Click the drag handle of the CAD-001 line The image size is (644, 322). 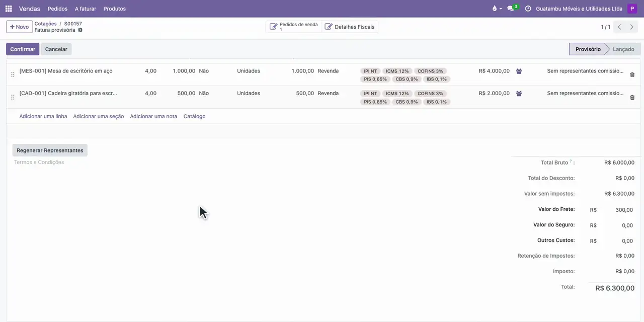point(13,97)
